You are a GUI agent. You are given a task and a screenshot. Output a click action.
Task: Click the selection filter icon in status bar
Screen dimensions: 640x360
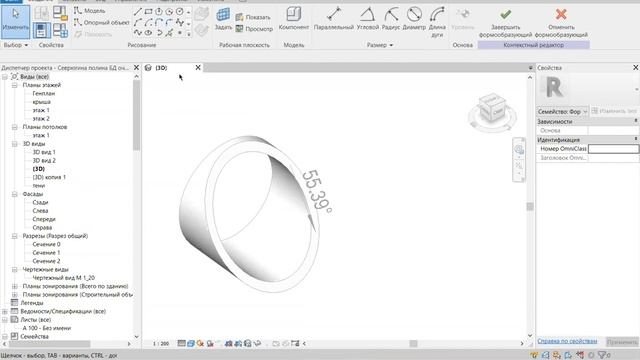pyautogui.click(x=604, y=355)
